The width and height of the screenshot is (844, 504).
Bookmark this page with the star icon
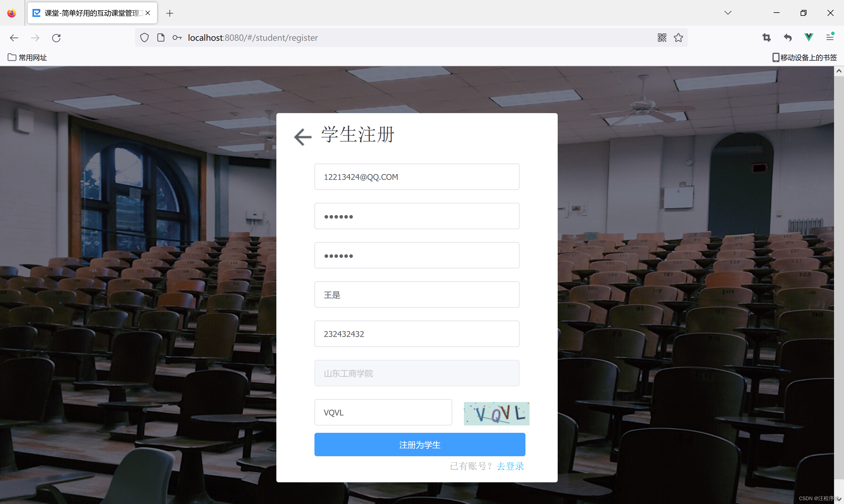(x=678, y=38)
